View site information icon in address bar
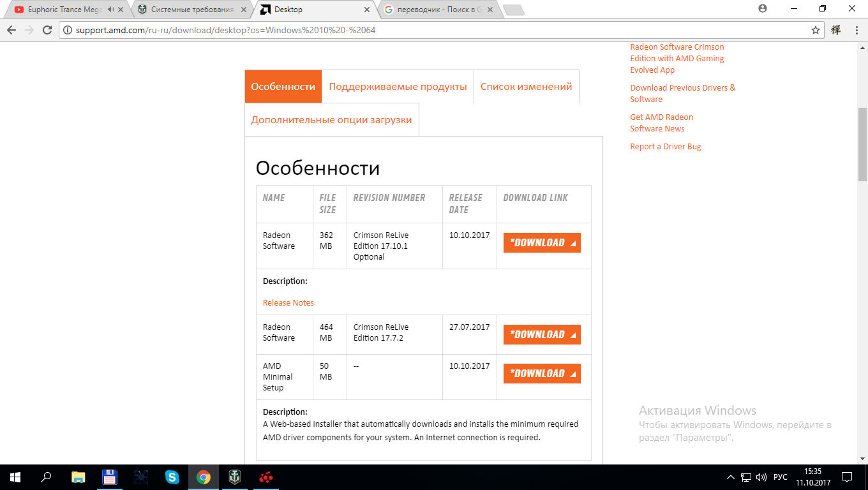 click(68, 30)
